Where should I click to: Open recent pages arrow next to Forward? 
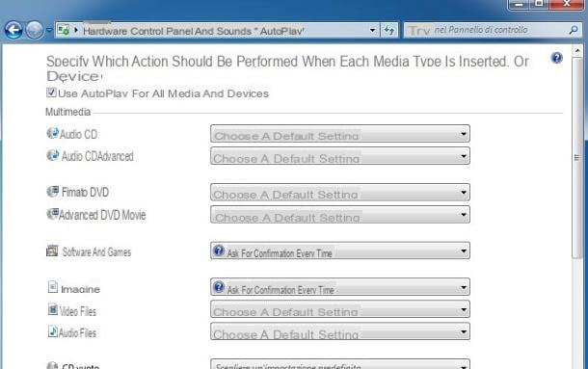point(49,30)
